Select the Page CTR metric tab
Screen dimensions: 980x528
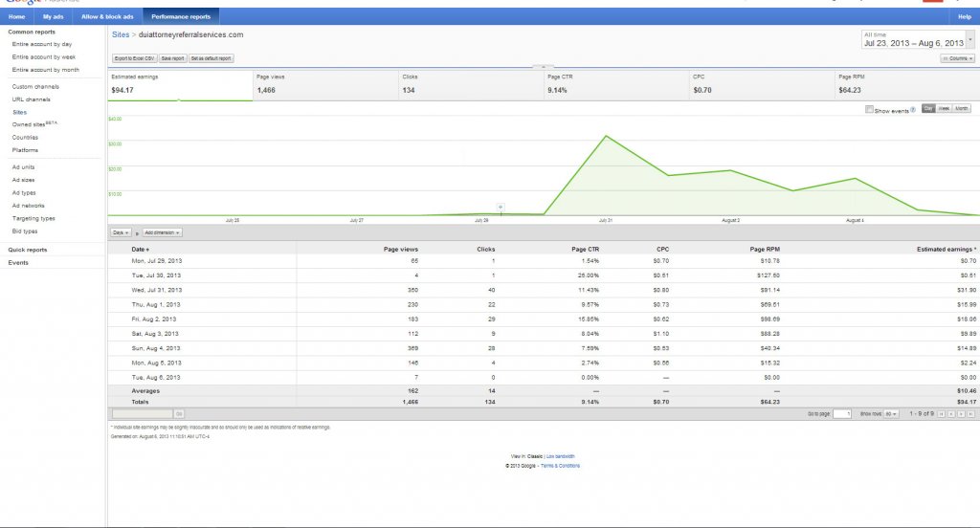coord(616,85)
